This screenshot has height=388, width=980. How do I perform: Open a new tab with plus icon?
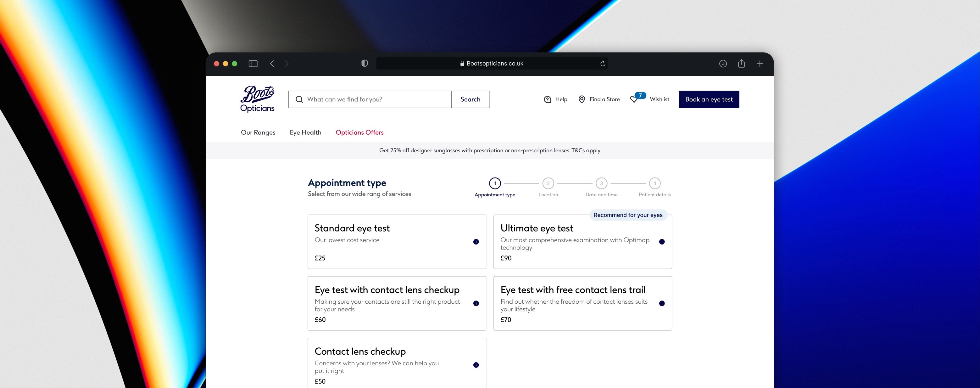tap(759, 64)
